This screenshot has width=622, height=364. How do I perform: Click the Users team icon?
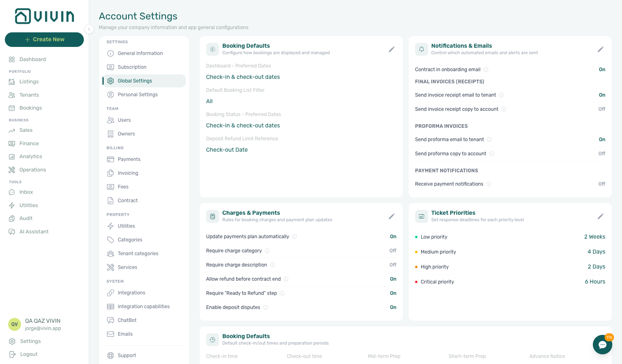tap(111, 120)
